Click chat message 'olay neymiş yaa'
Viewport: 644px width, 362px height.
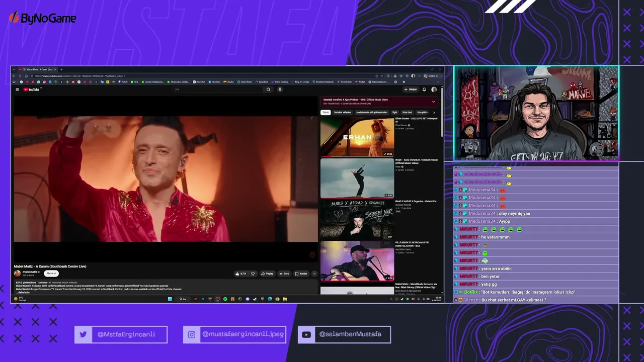[x=514, y=214]
